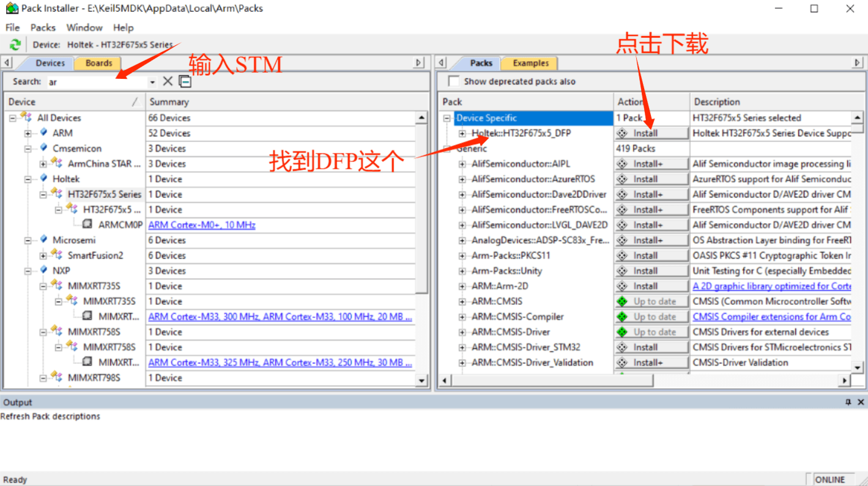868x486 pixels.
Task: Click Up to date button for ARM::CMSIS
Action: [651, 301]
